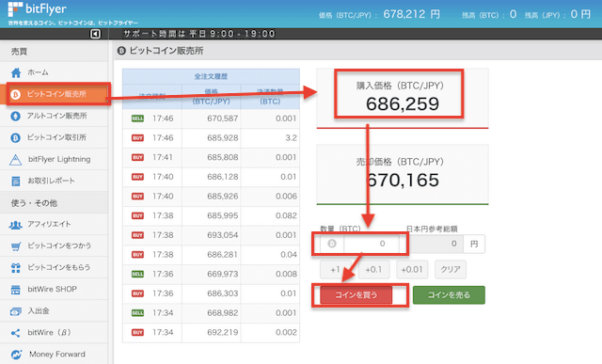602x364 pixels.
Task: Open お取引レポート in the sidebar
Action: 54,181
